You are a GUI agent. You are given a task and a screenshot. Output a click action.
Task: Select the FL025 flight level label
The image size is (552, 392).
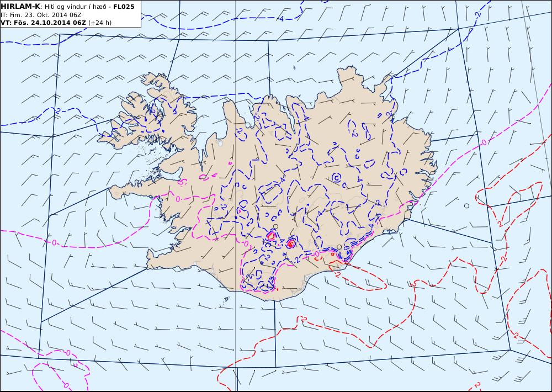click(124, 7)
